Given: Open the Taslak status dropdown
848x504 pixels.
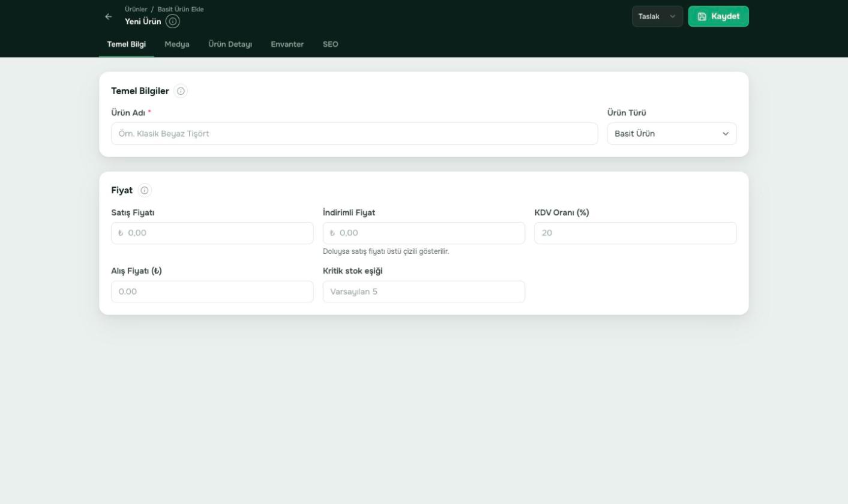Looking at the screenshot, I should (x=657, y=16).
